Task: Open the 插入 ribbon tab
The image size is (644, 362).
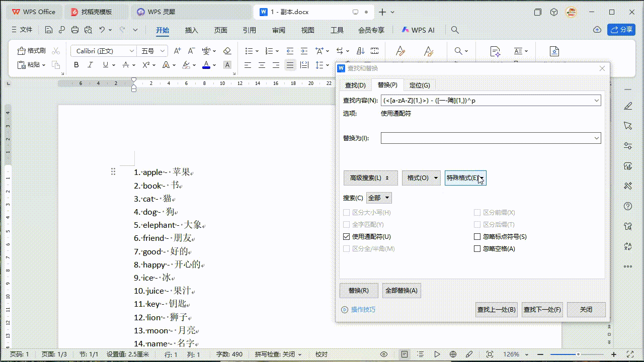Action: 192,30
